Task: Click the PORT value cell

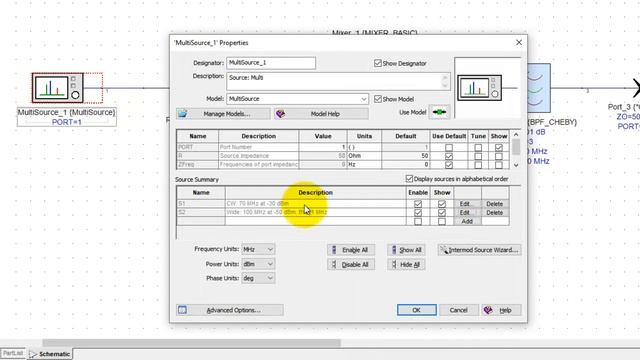Action: (323, 147)
